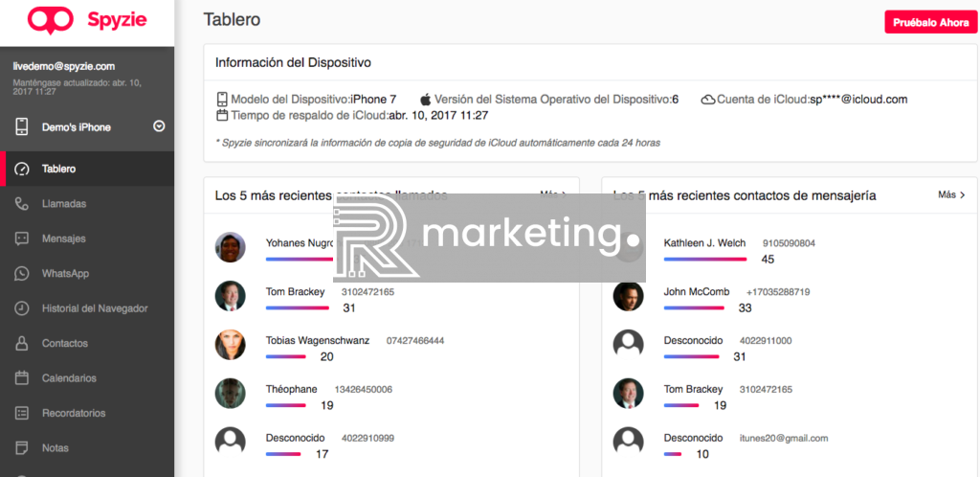980x477 pixels.
Task: Click Tom Brackey's avatar in messaging list
Action: click(x=628, y=394)
